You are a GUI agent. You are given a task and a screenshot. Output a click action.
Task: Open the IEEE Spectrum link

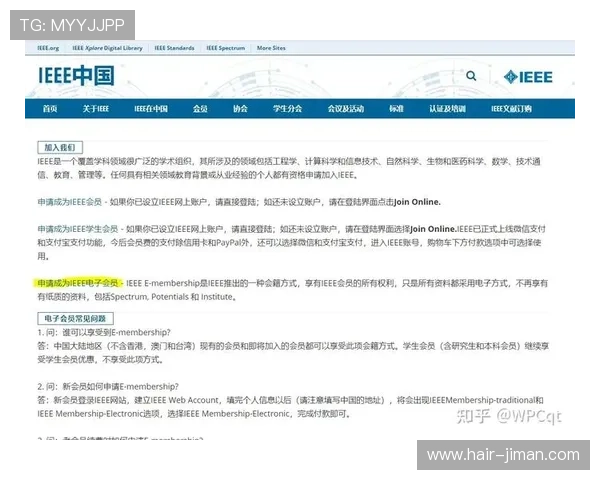226,48
